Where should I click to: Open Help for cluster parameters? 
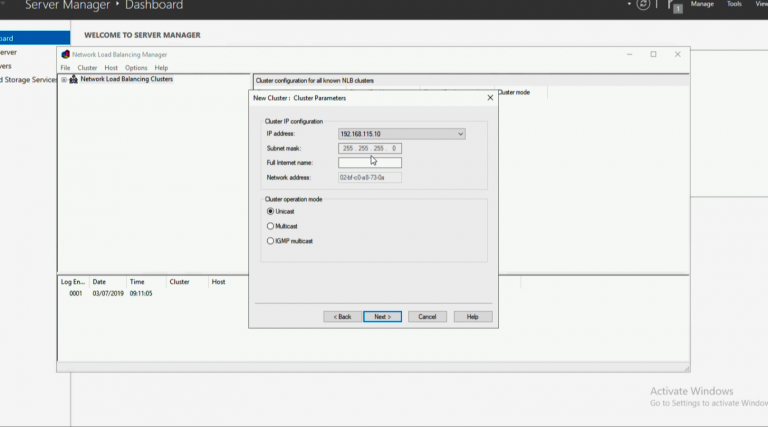point(473,317)
